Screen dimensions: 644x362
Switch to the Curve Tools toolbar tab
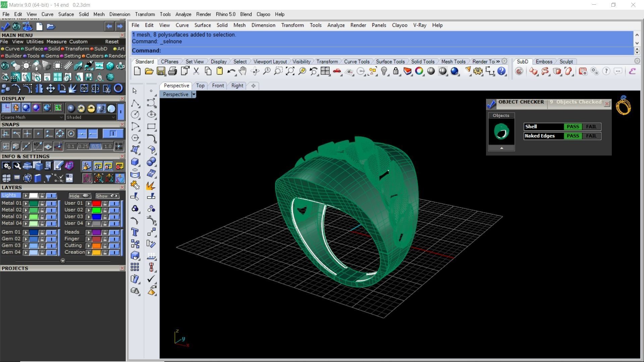pos(357,62)
